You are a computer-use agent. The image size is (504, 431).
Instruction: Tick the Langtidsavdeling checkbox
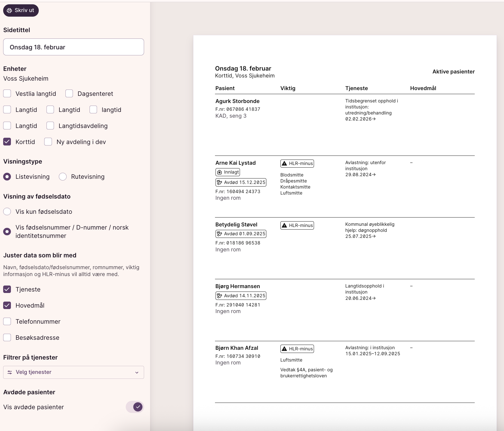point(50,126)
